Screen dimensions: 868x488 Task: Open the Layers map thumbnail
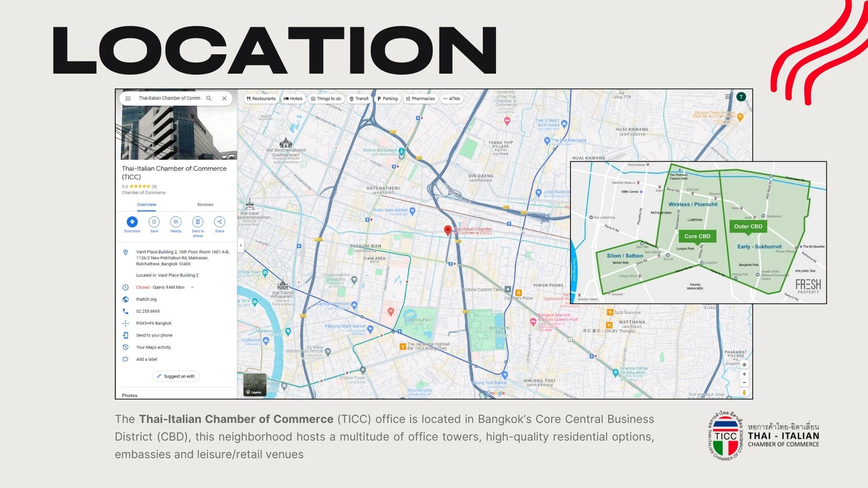(x=255, y=385)
